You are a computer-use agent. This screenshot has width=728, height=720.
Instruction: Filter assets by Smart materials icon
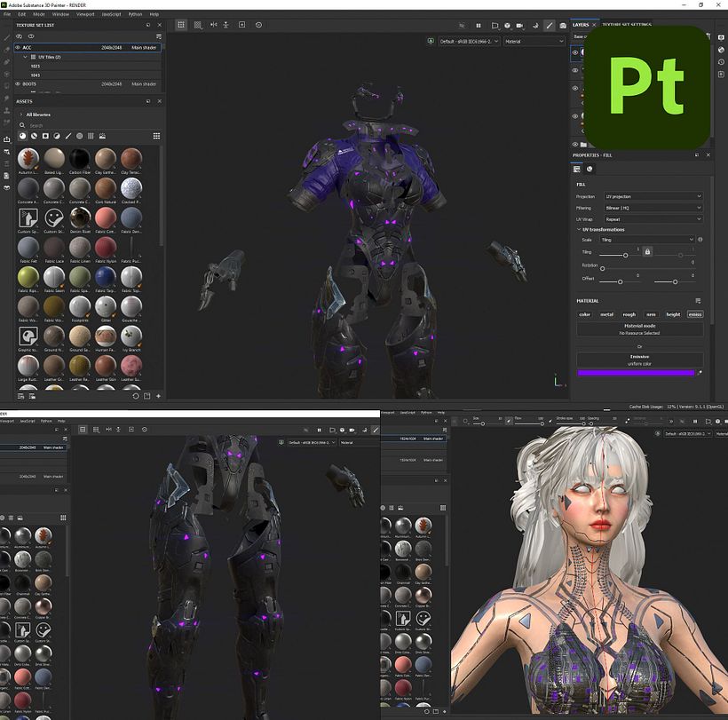coord(34,136)
